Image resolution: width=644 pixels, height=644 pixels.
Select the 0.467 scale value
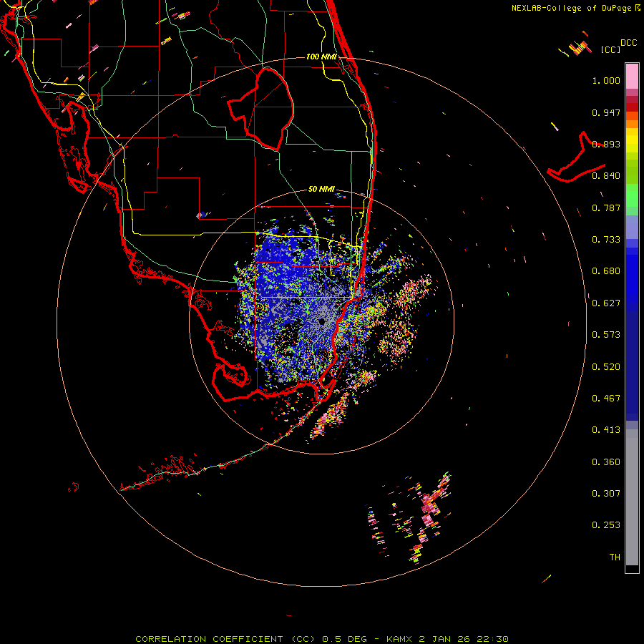tap(606, 399)
